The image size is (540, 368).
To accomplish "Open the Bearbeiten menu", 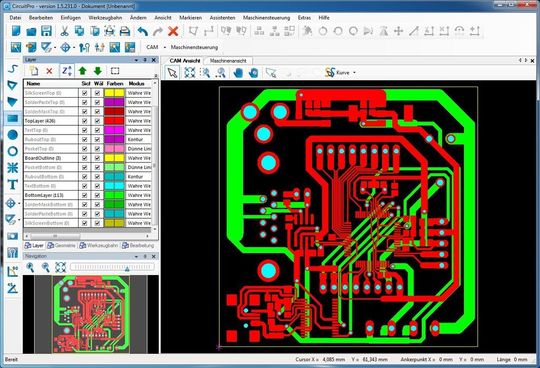I will [x=41, y=18].
